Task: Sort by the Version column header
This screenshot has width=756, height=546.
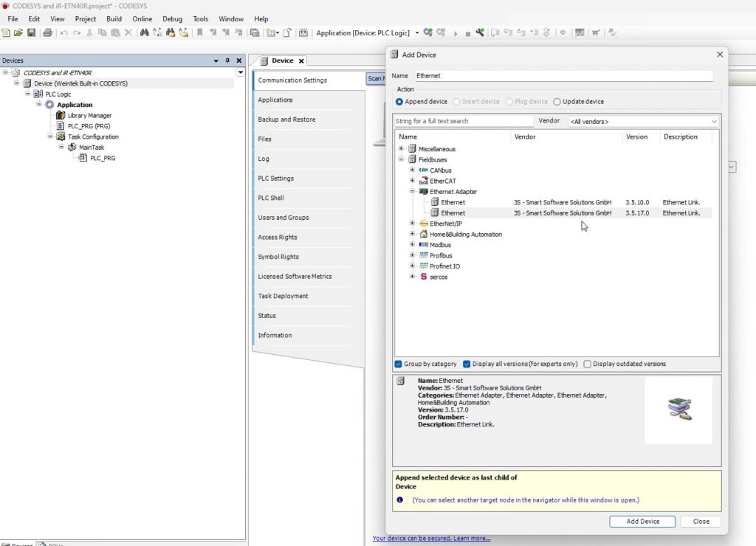Action: (640, 136)
